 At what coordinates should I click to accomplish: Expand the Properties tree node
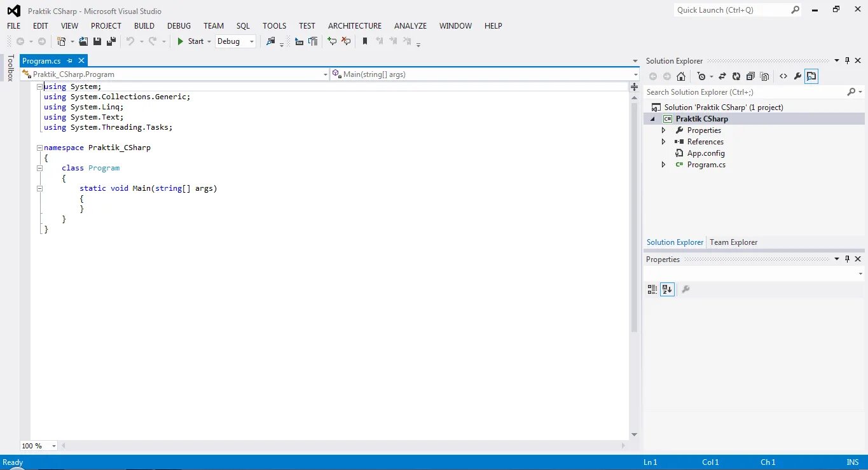(663, 130)
